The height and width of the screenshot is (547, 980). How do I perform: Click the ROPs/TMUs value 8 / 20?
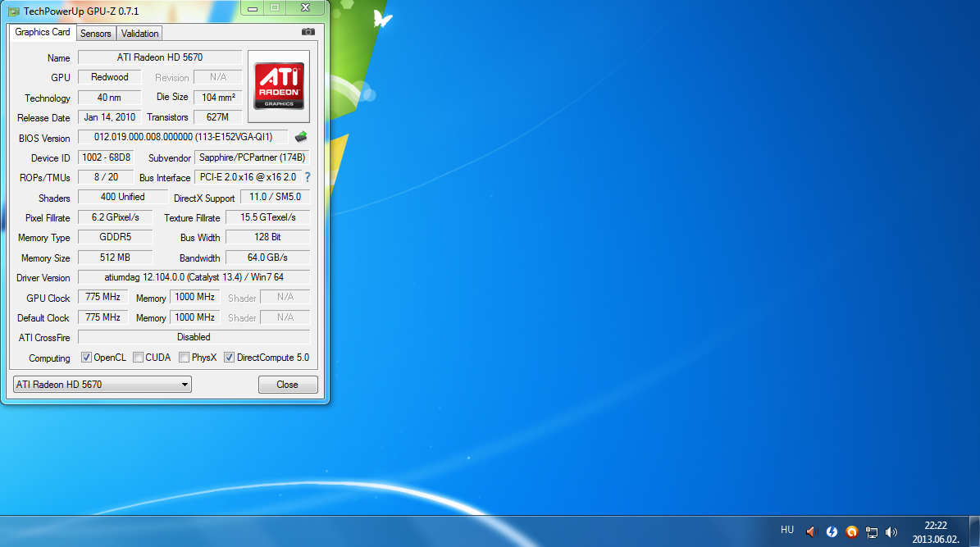click(107, 177)
